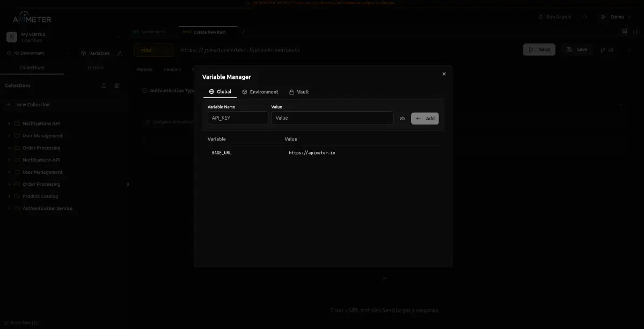
Task: Click inside the Value input field
Action: (332, 117)
